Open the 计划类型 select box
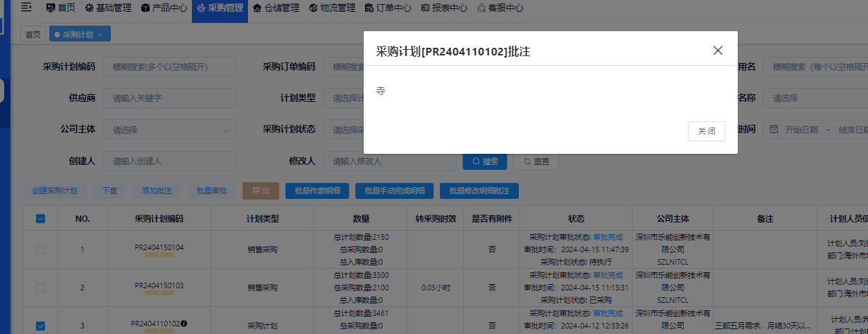The image size is (868, 334). click(x=343, y=98)
